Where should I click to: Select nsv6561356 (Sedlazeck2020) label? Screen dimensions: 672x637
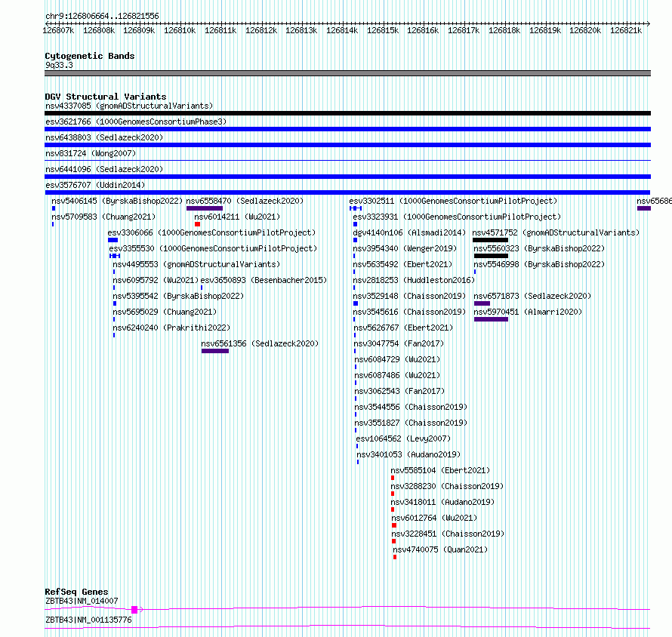[x=260, y=343]
